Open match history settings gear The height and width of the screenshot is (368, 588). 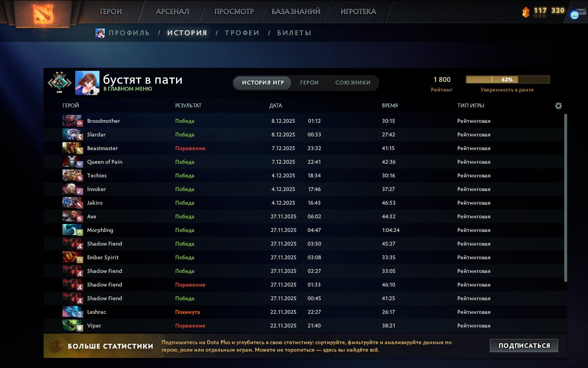[558, 106]
